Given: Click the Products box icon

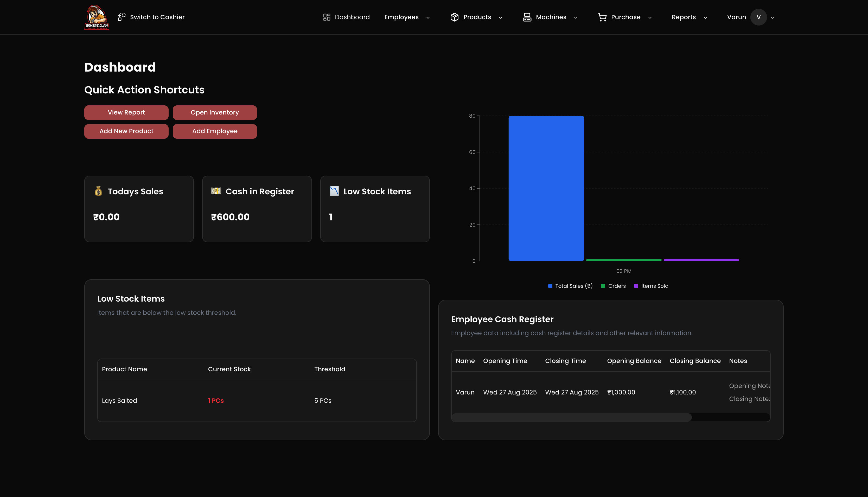Looking at the screenshot, I should 454,17.
